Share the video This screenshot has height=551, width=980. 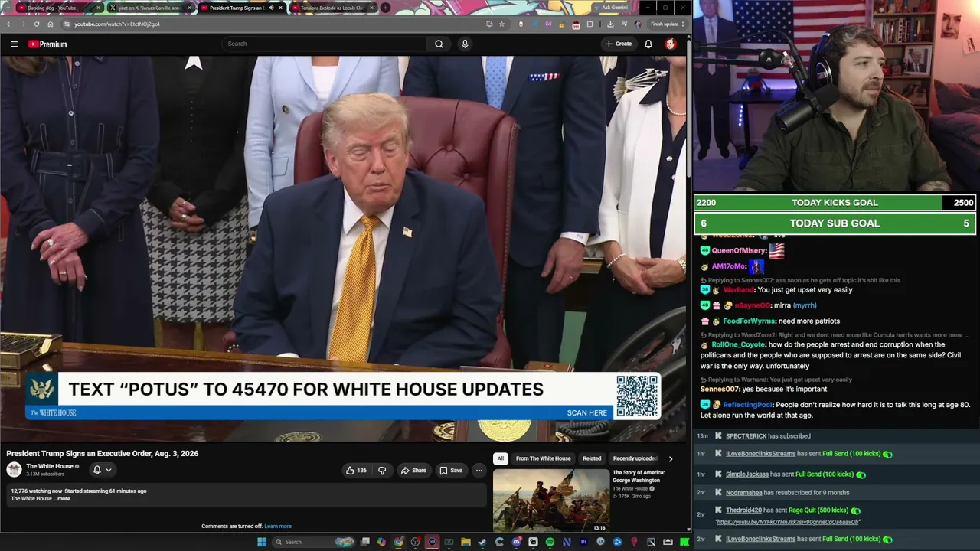pyautogui.click(x=413, y=471)
